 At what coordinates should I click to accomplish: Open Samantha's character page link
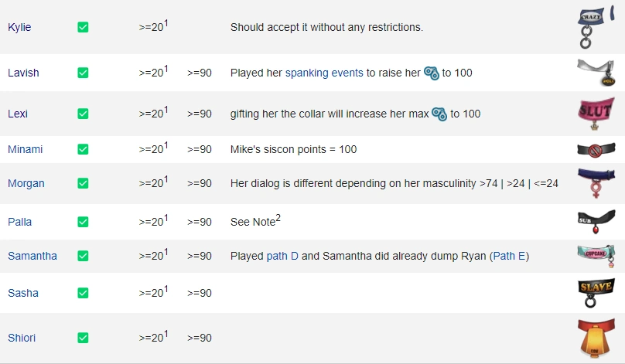pyautogui.click(x=32, y=256)
